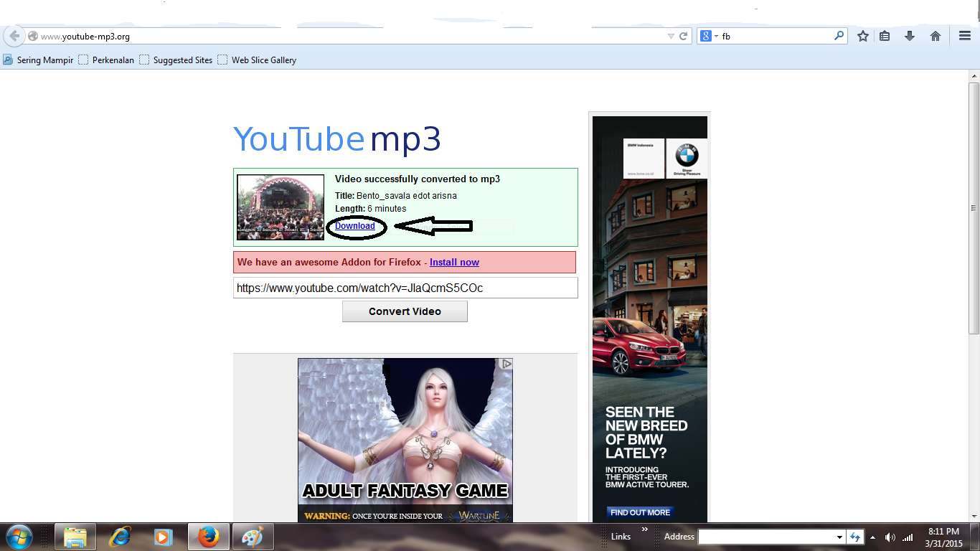This screenshot has width=980, height=551.
Task: Click the YouTube URL input field
Action: [405, 288]
